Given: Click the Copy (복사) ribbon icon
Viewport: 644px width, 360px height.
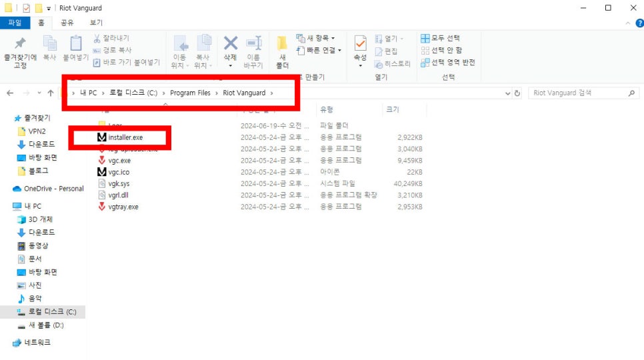Looking at the screenshot, I should [50, 43].
